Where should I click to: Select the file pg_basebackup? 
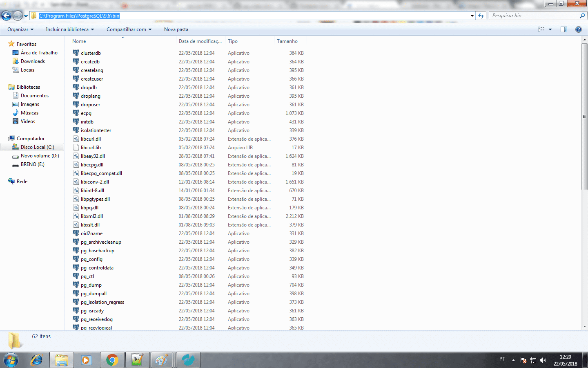(x=98, y=250)
